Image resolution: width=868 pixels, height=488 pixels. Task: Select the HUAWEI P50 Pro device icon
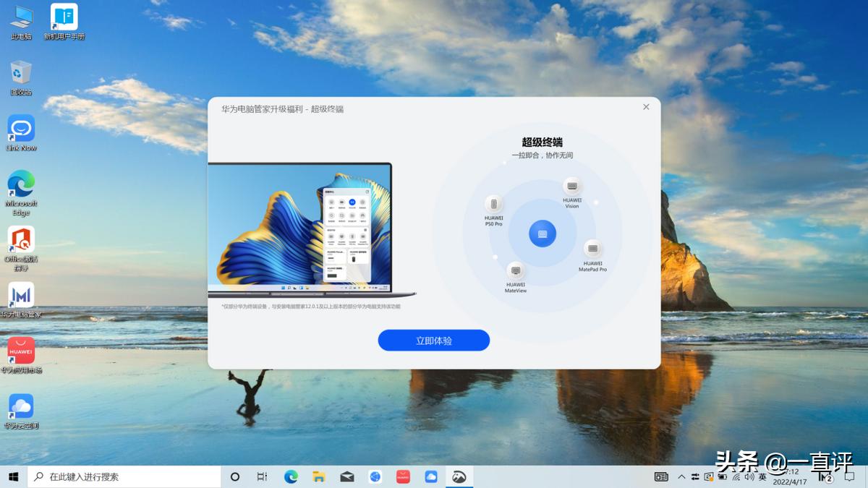tap(494, 204)
